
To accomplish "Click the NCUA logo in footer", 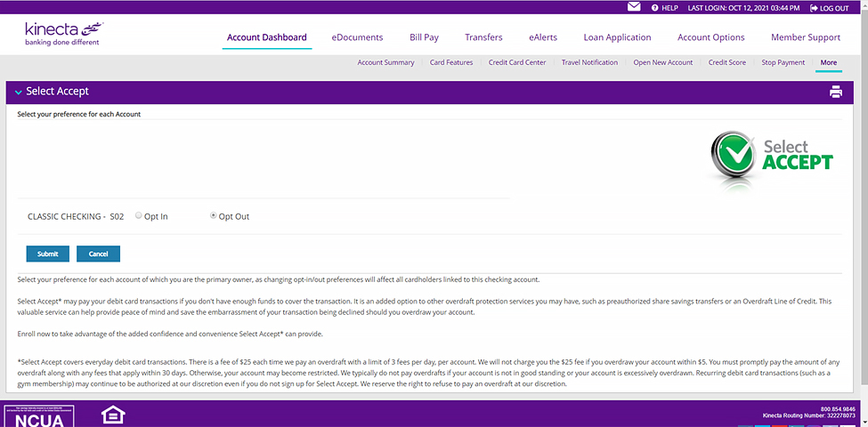I will [x=39, y=416].
